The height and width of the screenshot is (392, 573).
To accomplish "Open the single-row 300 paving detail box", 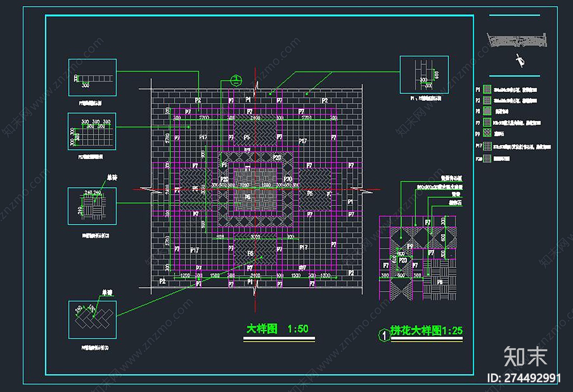I will [x=92, y=78].
